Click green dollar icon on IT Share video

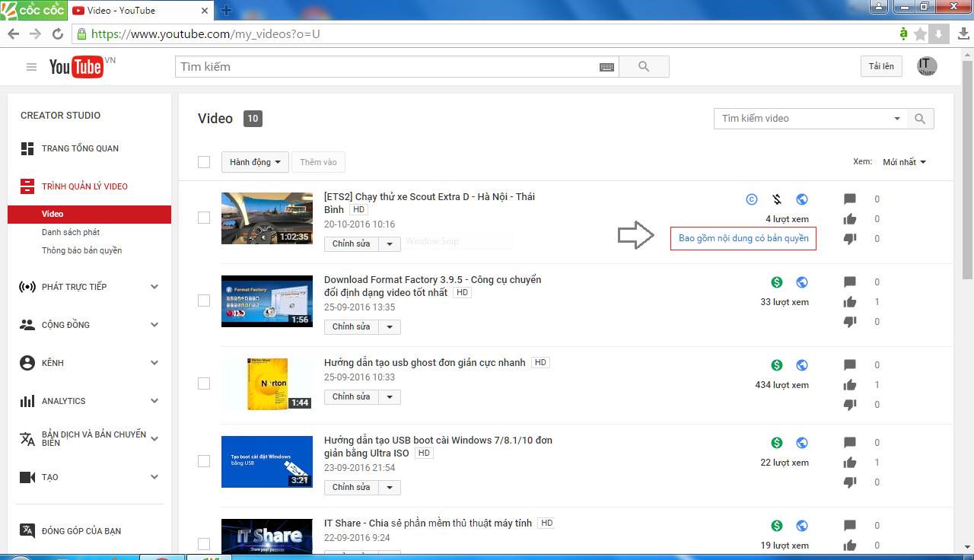click(x=777, y=526)
